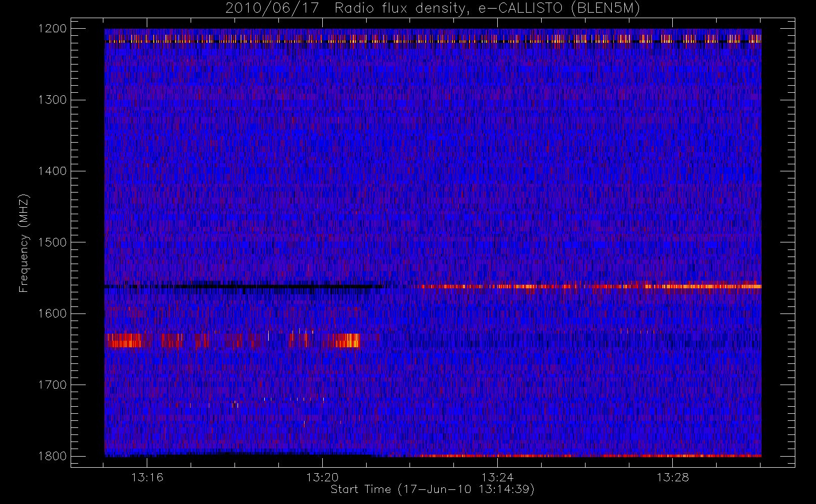Click the 'Start Time (17-Jun-10 13:14:39)' label

(432, 489)
